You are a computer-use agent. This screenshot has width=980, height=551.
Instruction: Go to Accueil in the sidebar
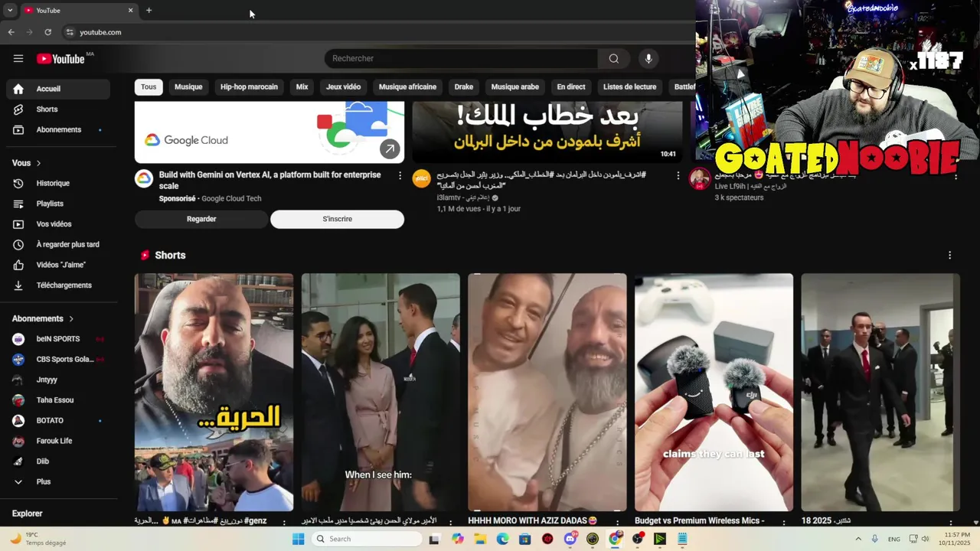point(58,89)
